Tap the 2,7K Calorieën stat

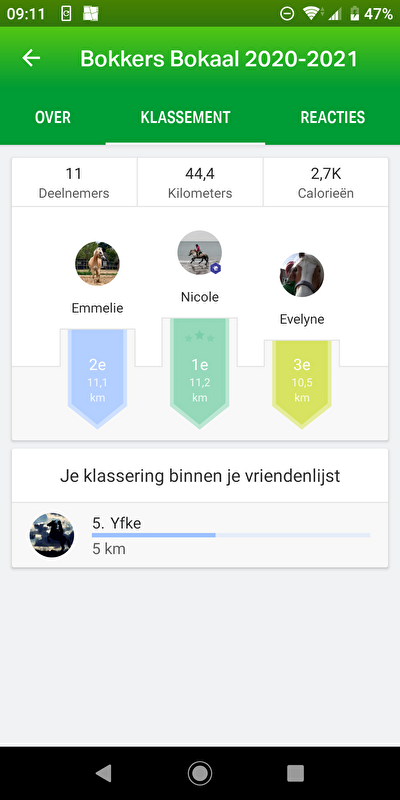click(x=326, y=182)
